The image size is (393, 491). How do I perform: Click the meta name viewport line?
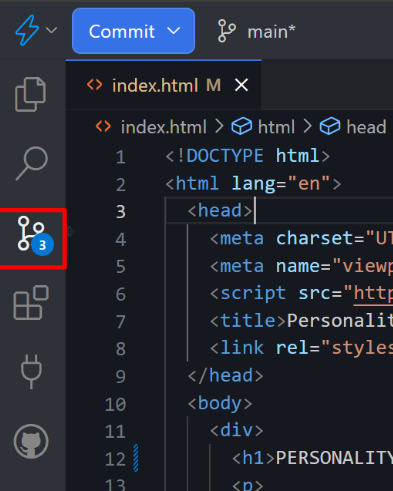(301, 266)
